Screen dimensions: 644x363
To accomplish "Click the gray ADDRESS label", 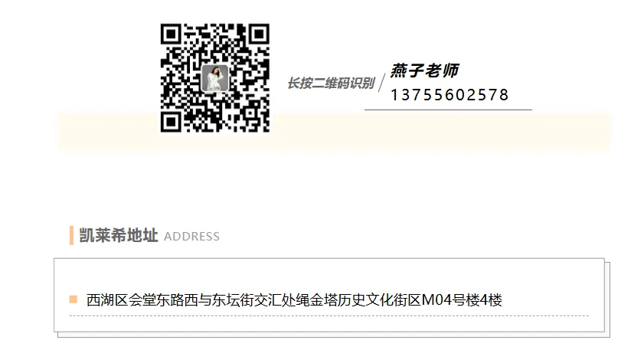I will click(191, 237).
